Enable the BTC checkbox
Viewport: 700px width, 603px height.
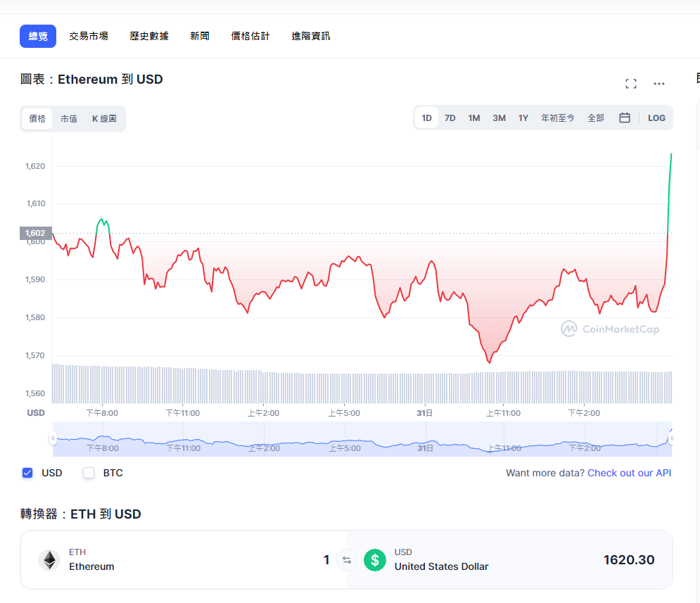point(89,473)
